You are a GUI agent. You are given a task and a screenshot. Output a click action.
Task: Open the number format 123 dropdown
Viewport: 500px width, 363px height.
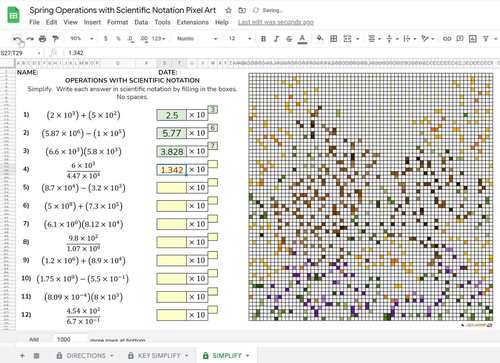click(158, 39)
